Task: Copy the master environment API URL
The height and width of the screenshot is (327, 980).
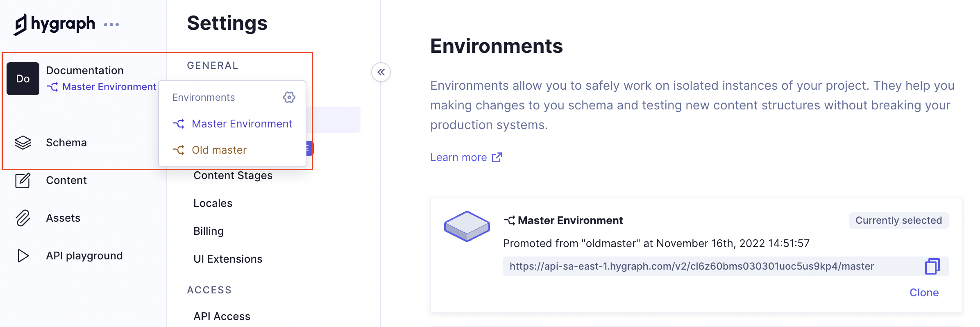Action: tap(932, 266)
